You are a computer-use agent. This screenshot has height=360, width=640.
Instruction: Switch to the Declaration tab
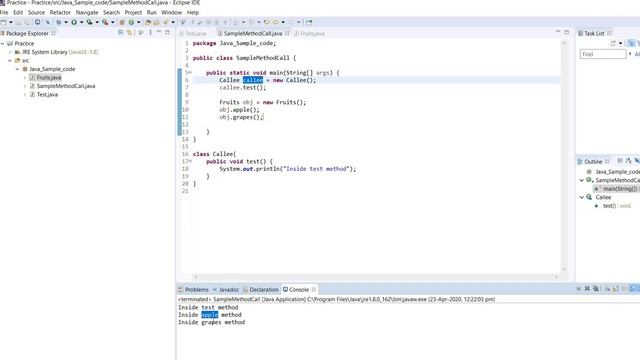[x=261, y=289]
